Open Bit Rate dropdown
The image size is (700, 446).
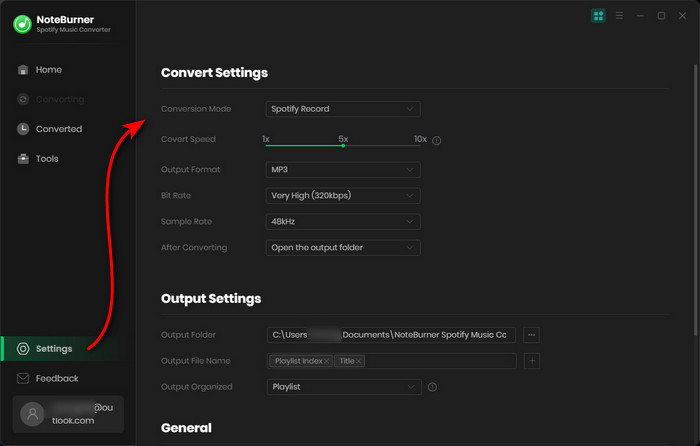[x=342, y=196]
